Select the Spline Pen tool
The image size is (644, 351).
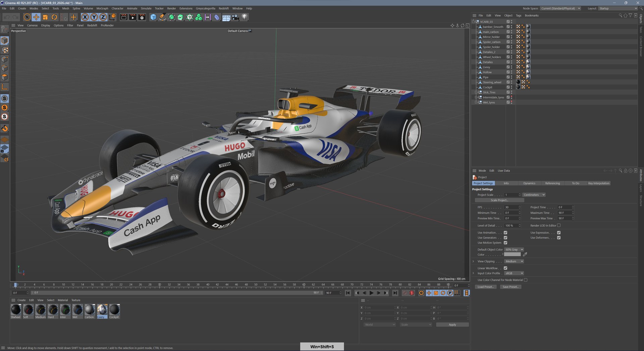tap(162, 17)
